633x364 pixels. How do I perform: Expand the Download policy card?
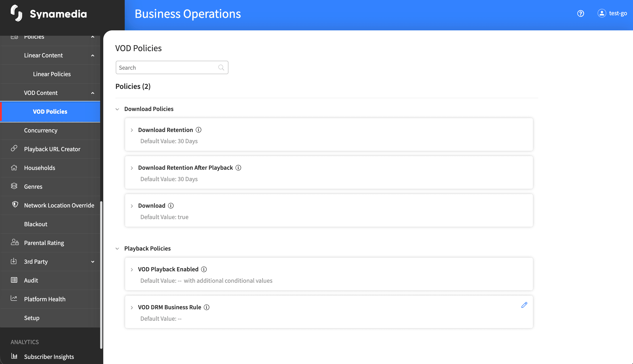[132, 206]
